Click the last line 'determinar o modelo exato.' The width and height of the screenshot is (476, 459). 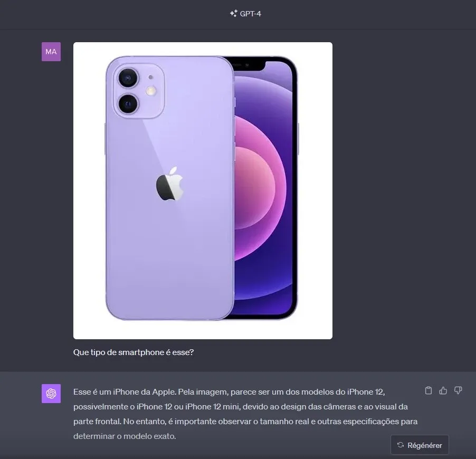point(125,436)
